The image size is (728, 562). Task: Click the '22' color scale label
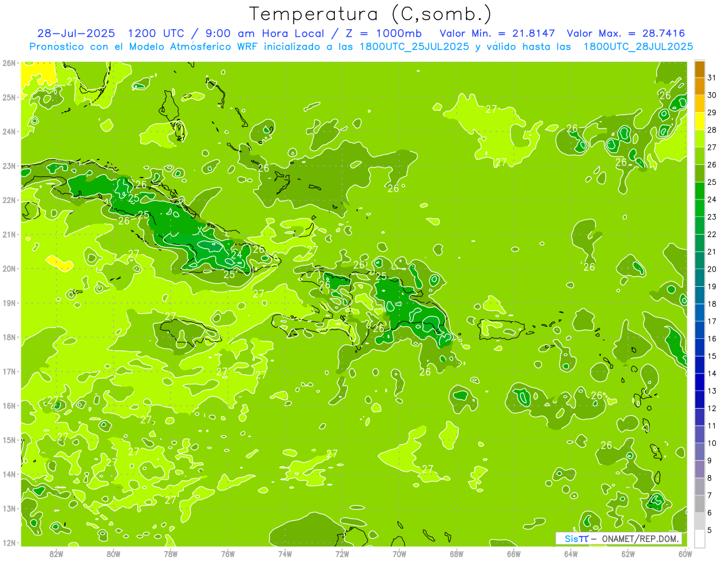[x=712, y=234]
